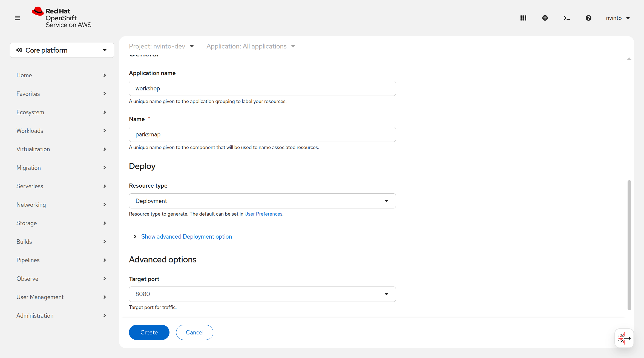The width and height of the screenshot is (644, 358).
Task: Click the Serverless chevron arrow
Action: click(x=105, y=186)
